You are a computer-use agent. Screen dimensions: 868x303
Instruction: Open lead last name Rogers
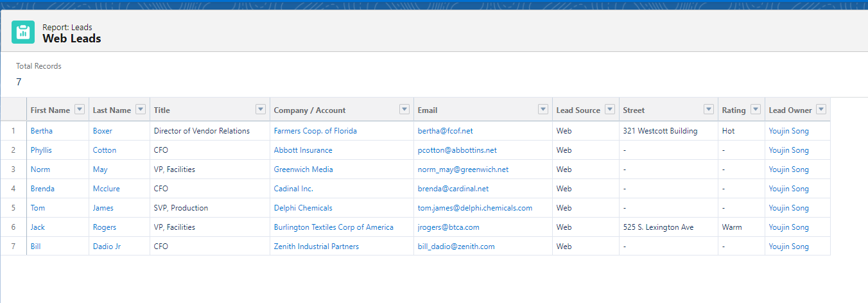coord(105,227)
